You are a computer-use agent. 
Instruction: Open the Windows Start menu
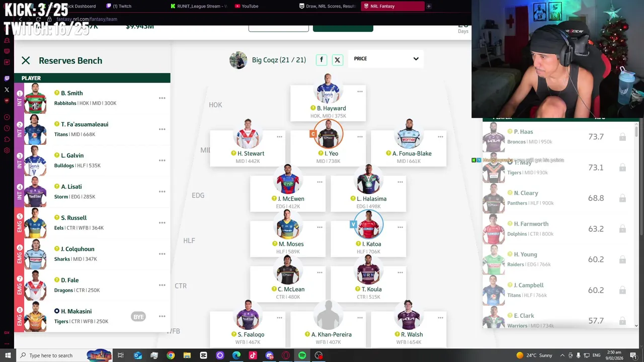coord(7,355)
